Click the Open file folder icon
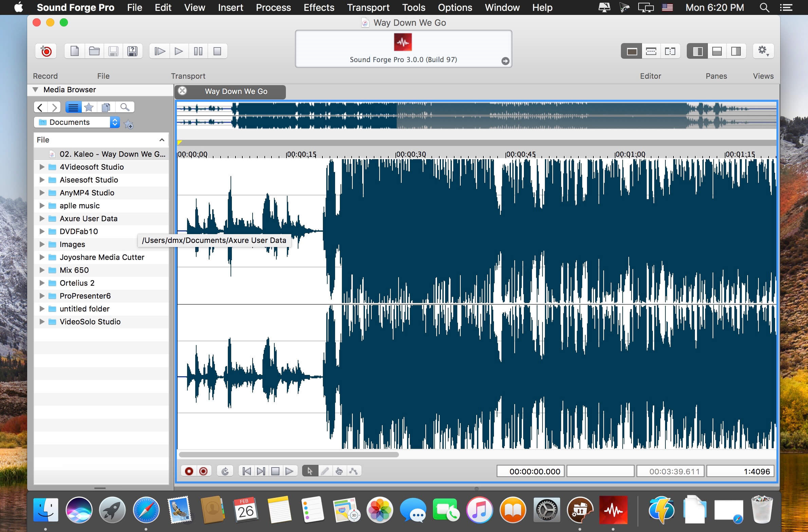 coord(94,51)
